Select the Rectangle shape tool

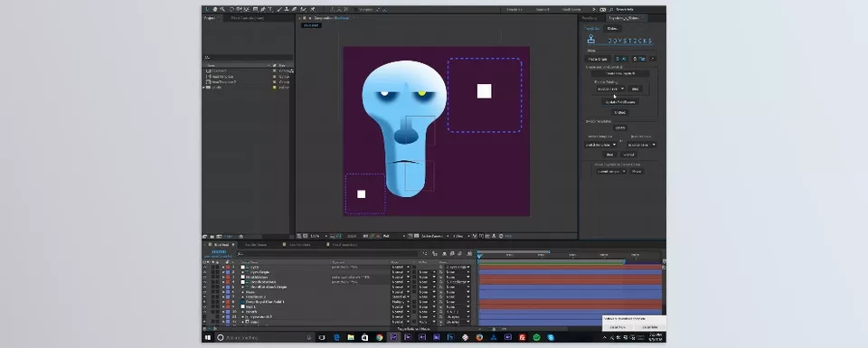point(255,9)
